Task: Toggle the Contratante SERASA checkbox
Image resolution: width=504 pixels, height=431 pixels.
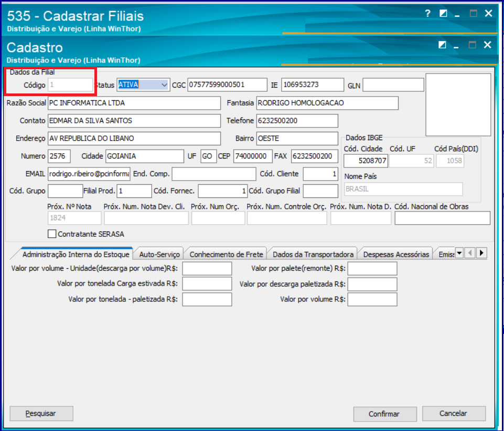Action: tap(52, 234)
